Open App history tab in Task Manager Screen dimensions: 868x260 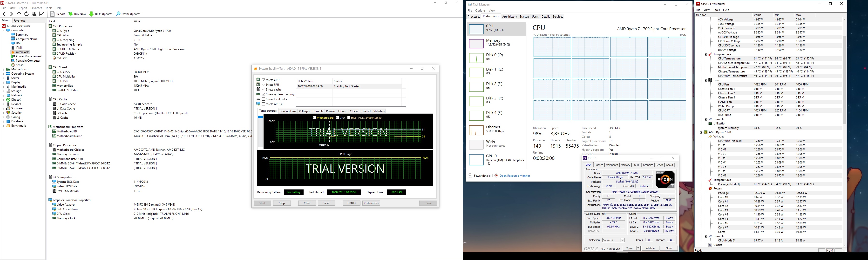click(x=509, y=16)
